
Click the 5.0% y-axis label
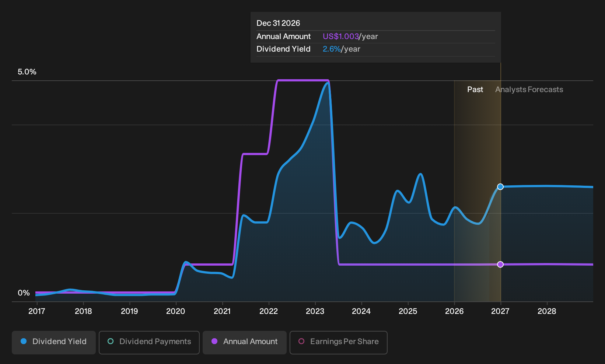[x=27, y=72]
